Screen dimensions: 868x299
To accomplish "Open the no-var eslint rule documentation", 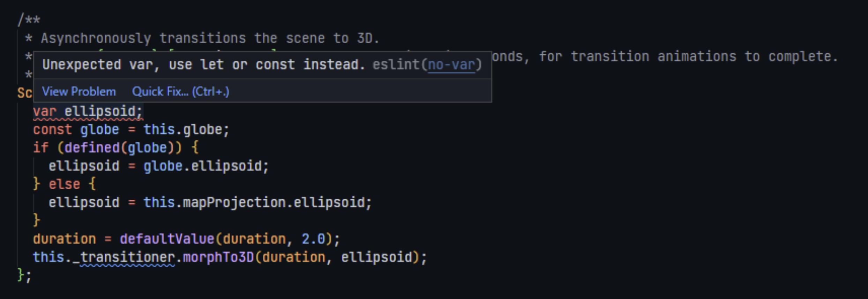I will pos(452,64).
